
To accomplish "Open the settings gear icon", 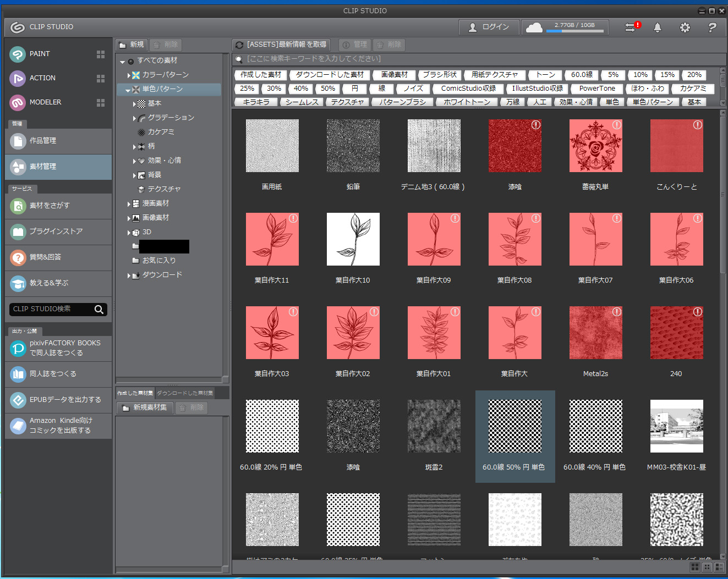I will coord(685,27).
